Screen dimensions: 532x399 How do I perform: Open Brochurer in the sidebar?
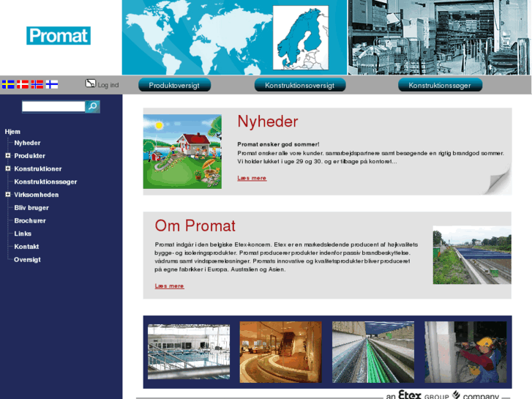(x=30, y=220)
